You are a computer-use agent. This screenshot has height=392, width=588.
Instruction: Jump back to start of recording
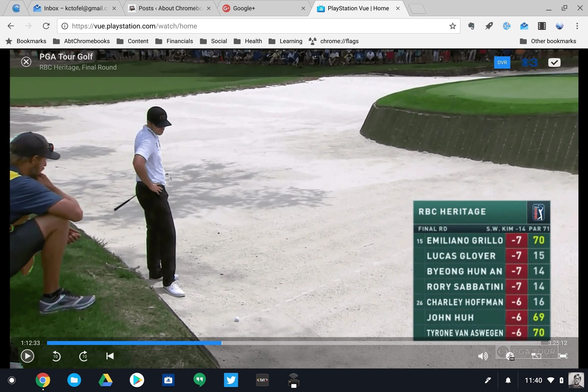(110, 356)
